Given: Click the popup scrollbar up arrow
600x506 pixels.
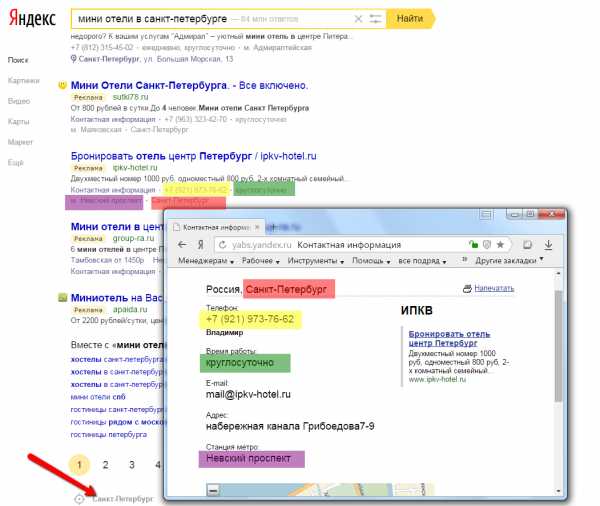Looking at the screenshot, I should 558,273.
